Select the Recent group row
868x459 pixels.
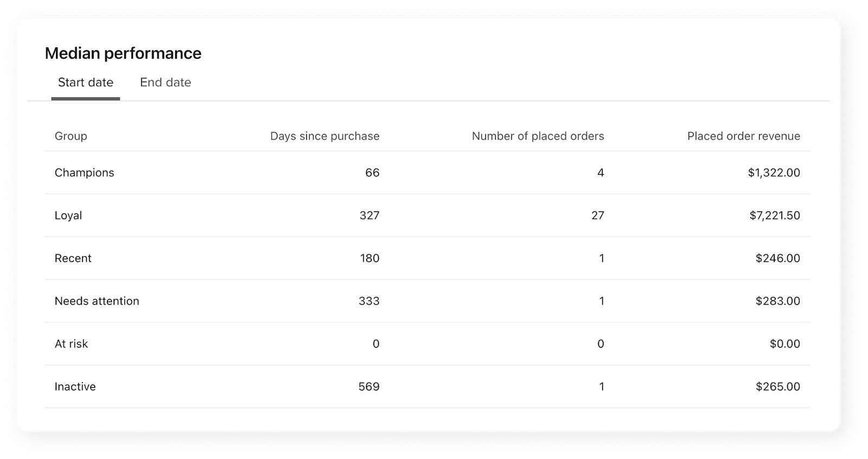tap(427, 258)
